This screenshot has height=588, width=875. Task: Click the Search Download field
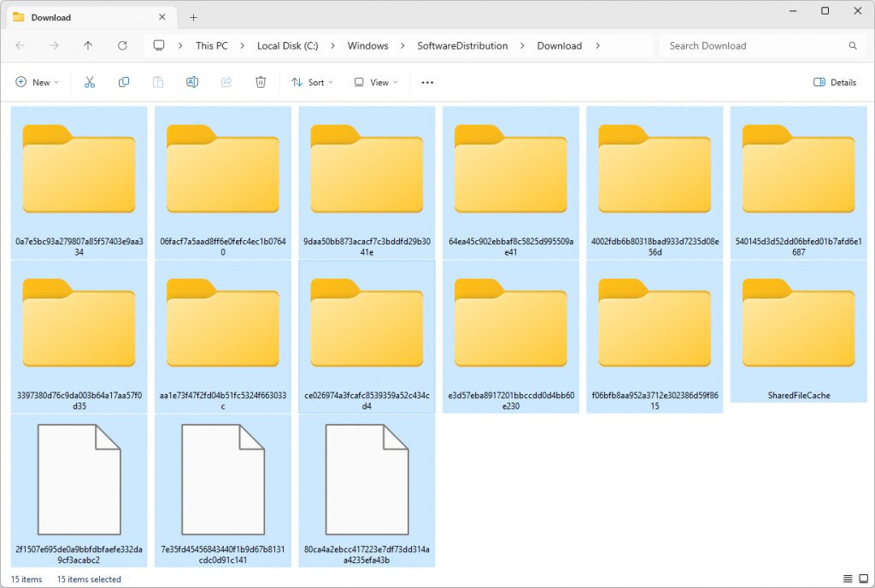tap(752, 45)
